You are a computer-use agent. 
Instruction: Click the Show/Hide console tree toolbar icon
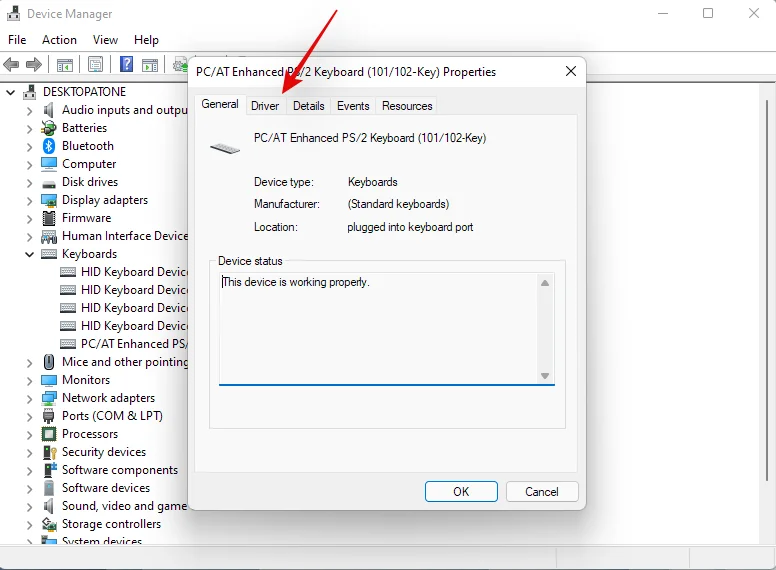pyautogui.click(x=65, y=64)
